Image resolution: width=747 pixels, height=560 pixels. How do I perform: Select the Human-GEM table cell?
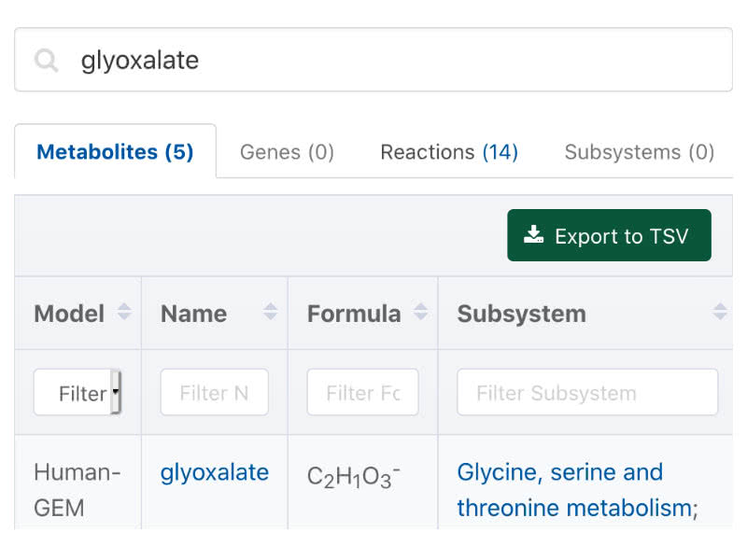(77, 490)
